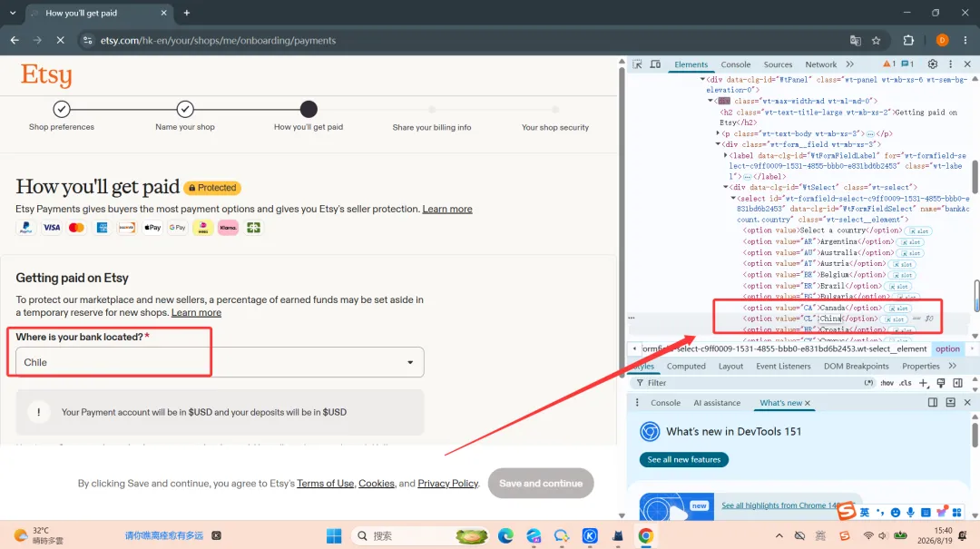Toggle the device toolbar icon in DevTools
The image size is (980, 549).
click(655, 64)
